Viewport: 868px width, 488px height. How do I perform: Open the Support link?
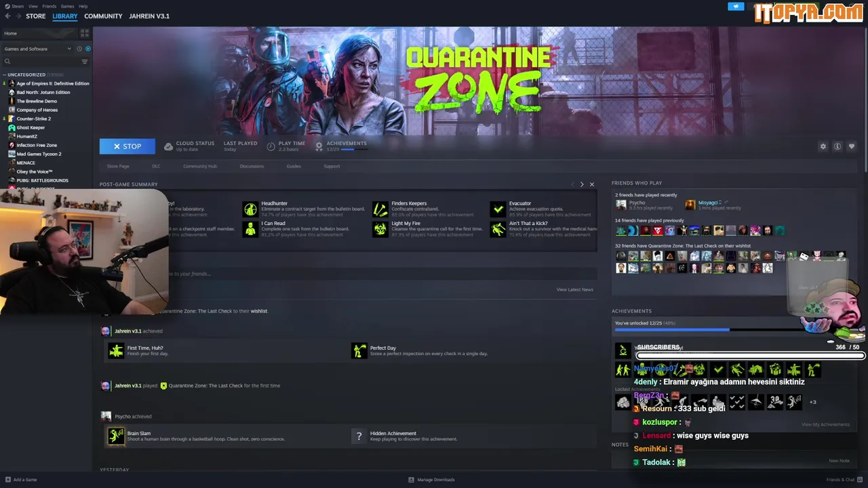[x=332, y=166]
